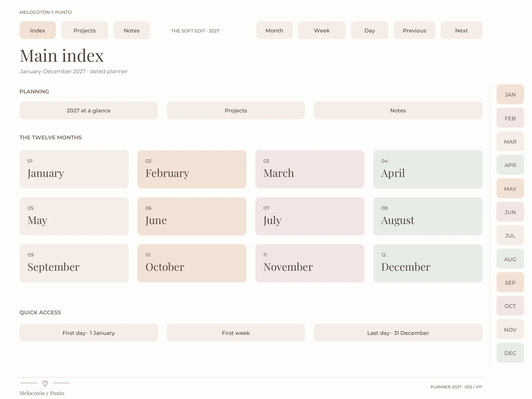Open the Index tab
532x399 pixels.
tap(38, 30)
